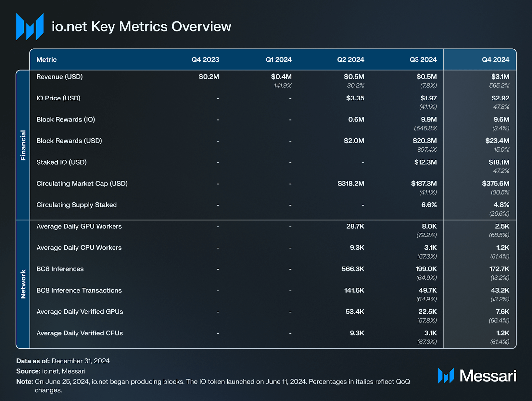
Task: Select market cap '$318.2M'
Action: 351,184
